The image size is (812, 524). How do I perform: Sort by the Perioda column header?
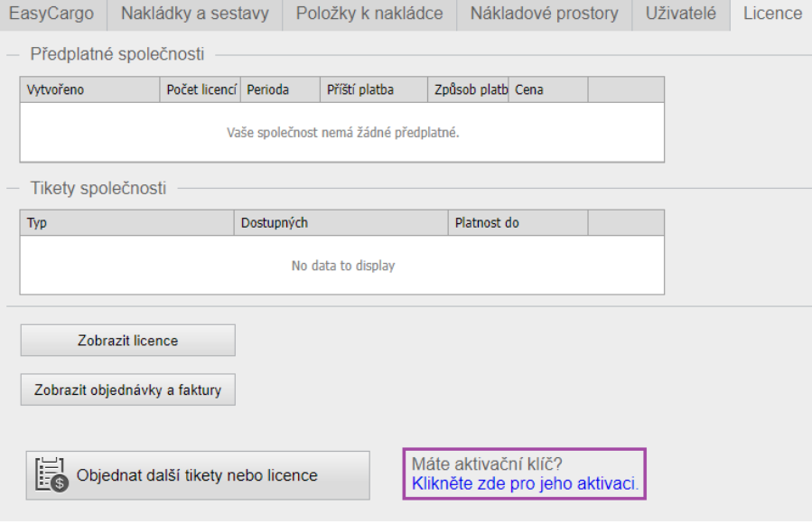280,89
